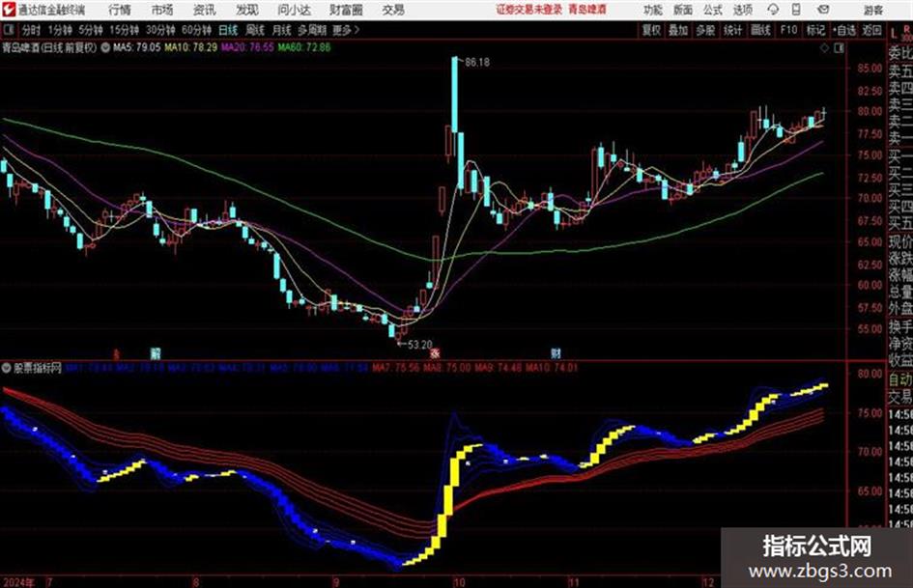Click the 53.20 low price label
Image resolution: width=913 pixels, height=588 pixels.
[x=420, y=345]
